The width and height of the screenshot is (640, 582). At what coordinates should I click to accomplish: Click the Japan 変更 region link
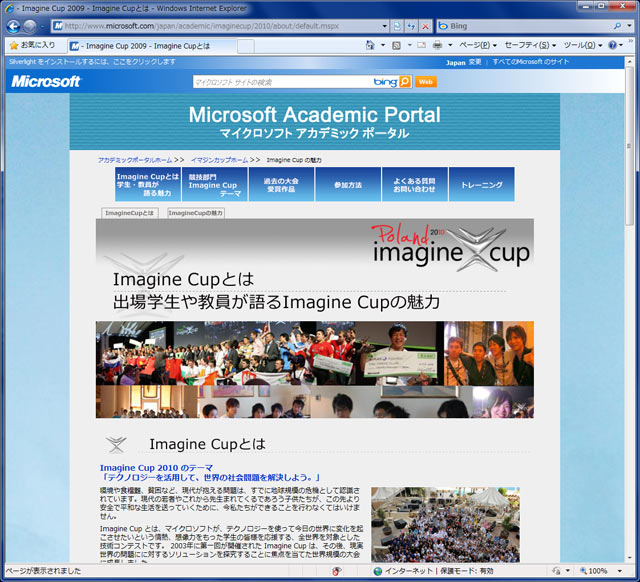click(463, 62)
